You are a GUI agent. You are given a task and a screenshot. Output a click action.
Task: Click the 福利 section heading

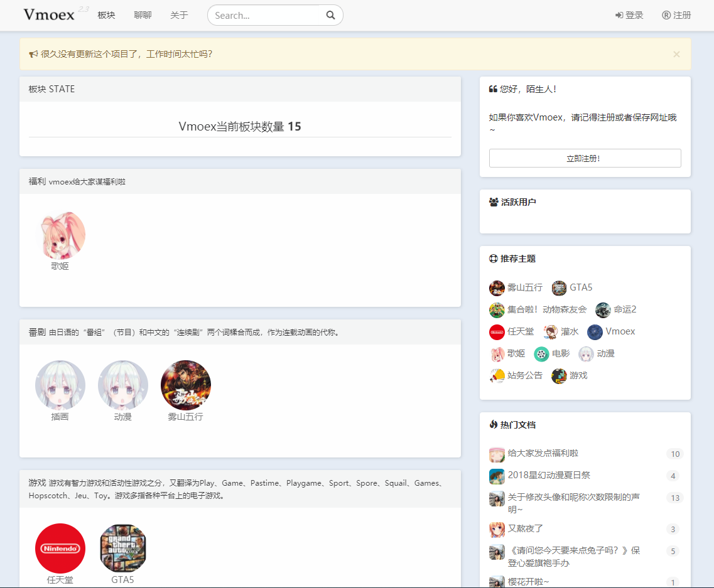pyautogui.click(x=37, y=181)
